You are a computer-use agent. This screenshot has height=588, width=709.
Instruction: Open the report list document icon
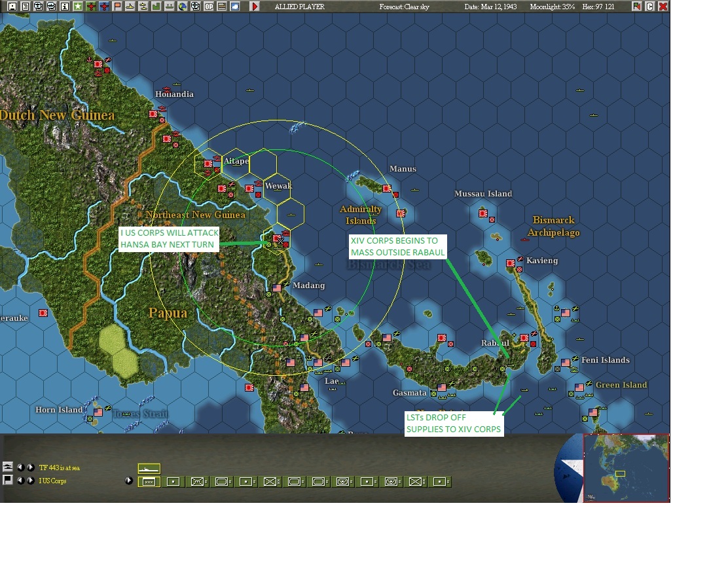(26, 7)
